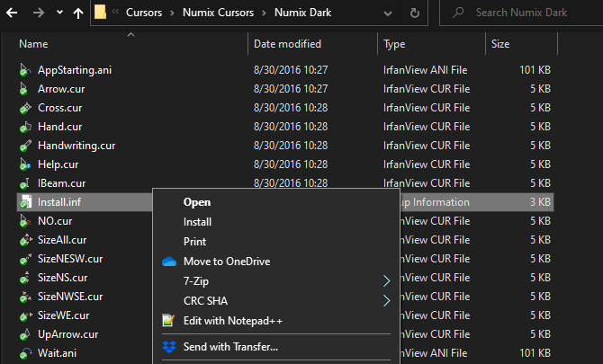
Task: Select the UpArrow.cur file icon
Action: [x=24, y=334]
